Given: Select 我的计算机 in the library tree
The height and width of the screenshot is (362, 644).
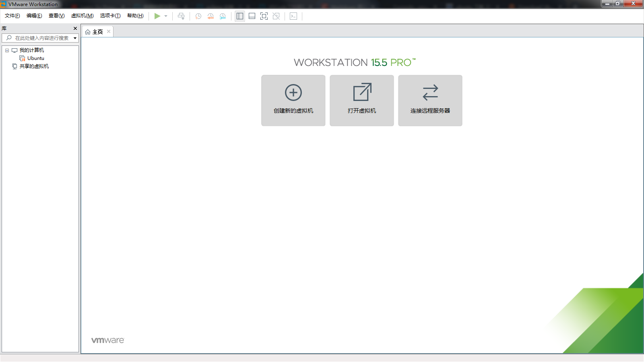Looking at the screenshot, I should [32, 50].
